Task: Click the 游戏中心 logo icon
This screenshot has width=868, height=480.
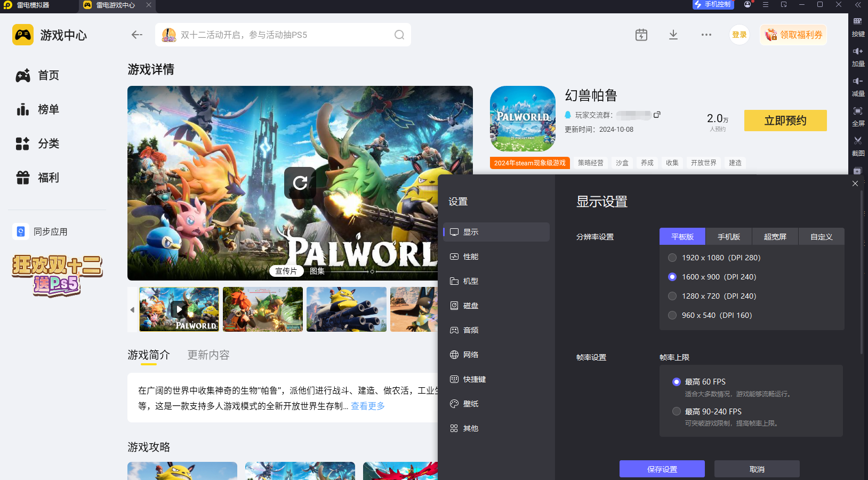Action: pos(23,35)
